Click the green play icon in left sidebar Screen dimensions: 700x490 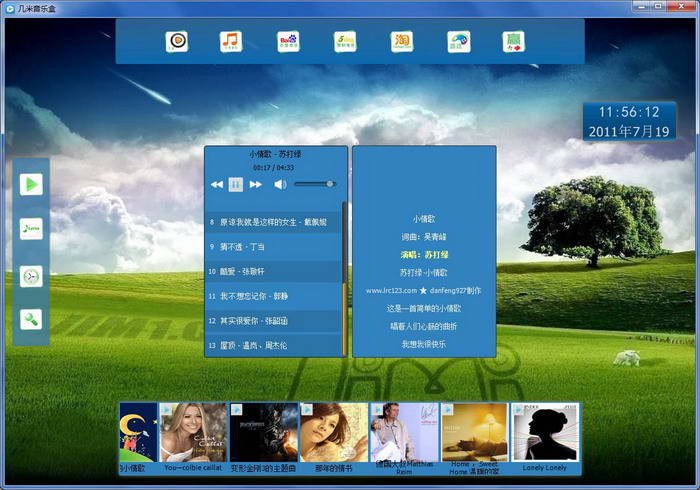32,183
